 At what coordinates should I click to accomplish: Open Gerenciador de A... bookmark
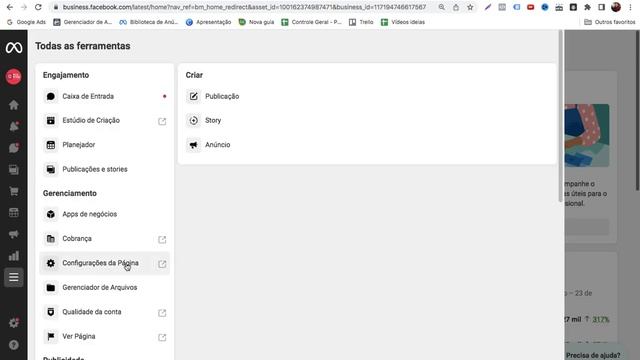[x=82, y=22]
